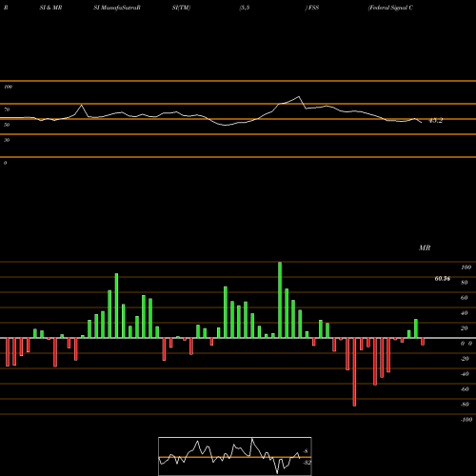
Task: Click the '-32' label in mini chart
Action: 307,463
